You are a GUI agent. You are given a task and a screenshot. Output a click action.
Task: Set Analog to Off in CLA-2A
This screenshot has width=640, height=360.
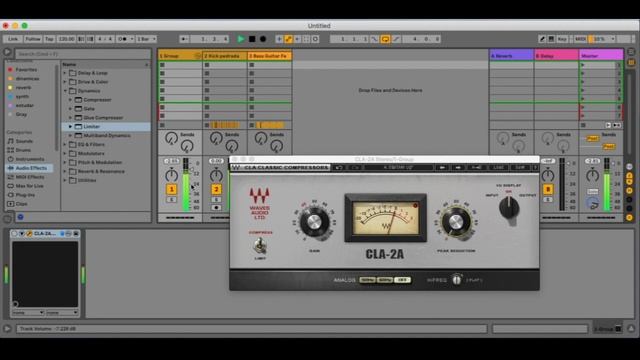(402, 280)
